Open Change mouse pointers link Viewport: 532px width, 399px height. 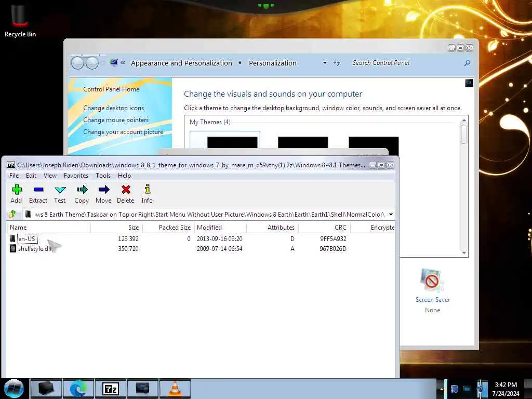point(116,120)
